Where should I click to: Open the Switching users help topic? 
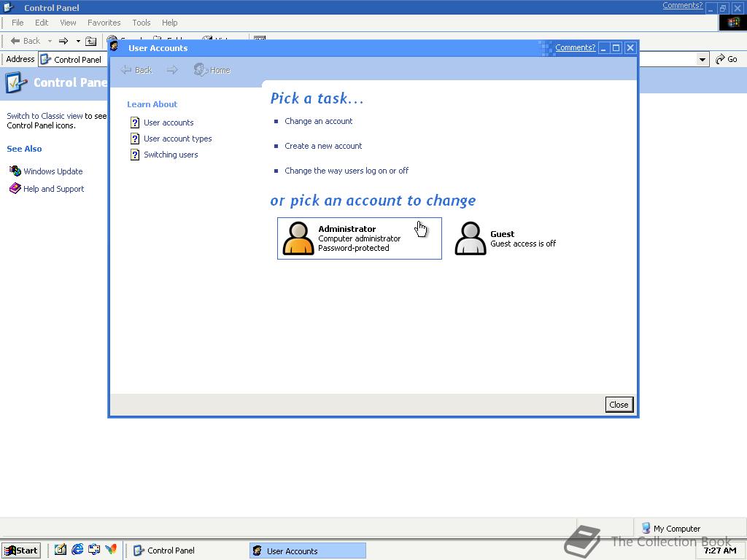171,155
